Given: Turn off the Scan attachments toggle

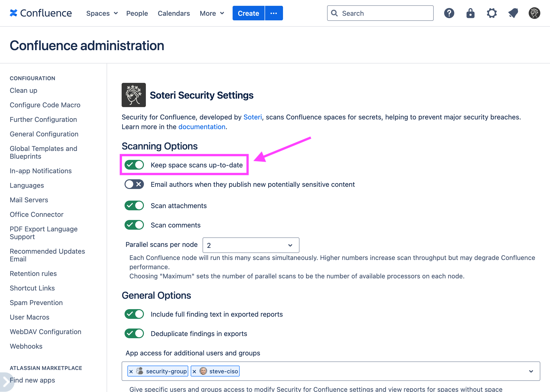Looking at the screenshot, I should click(x=134, y=205).
